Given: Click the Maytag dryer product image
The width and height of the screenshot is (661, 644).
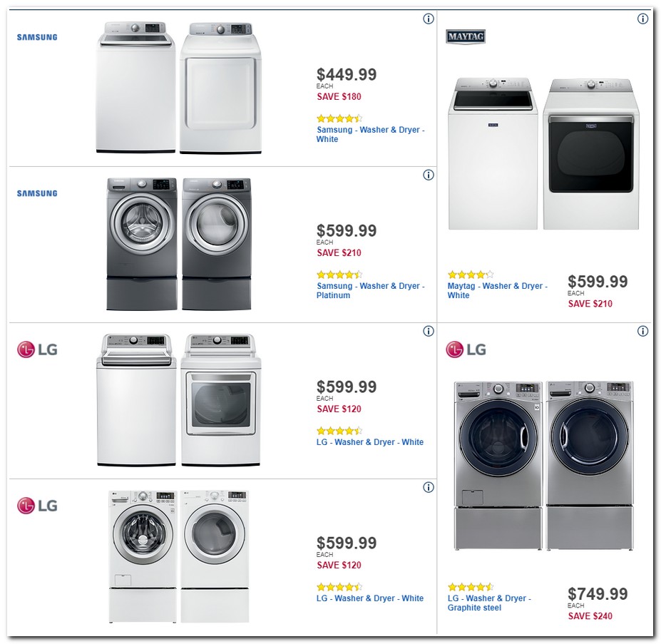Looking at the screenshot, I should click(590, 153).
